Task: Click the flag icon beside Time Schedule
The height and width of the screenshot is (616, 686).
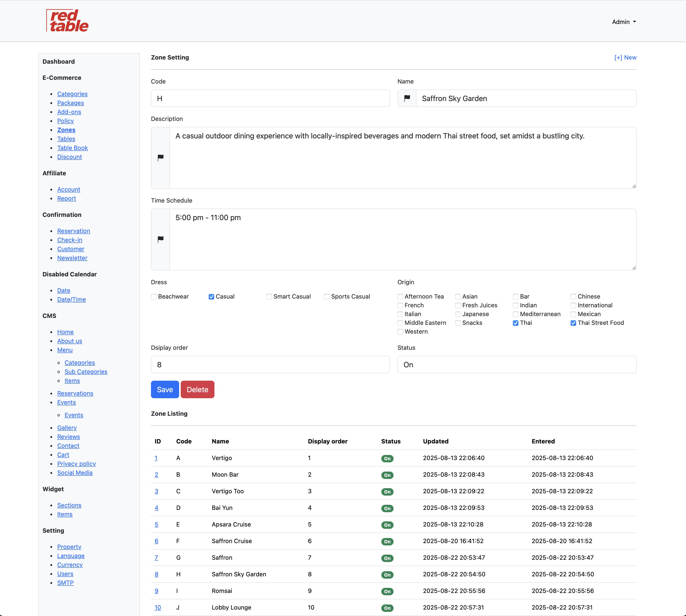Action: tap(160, 239)
